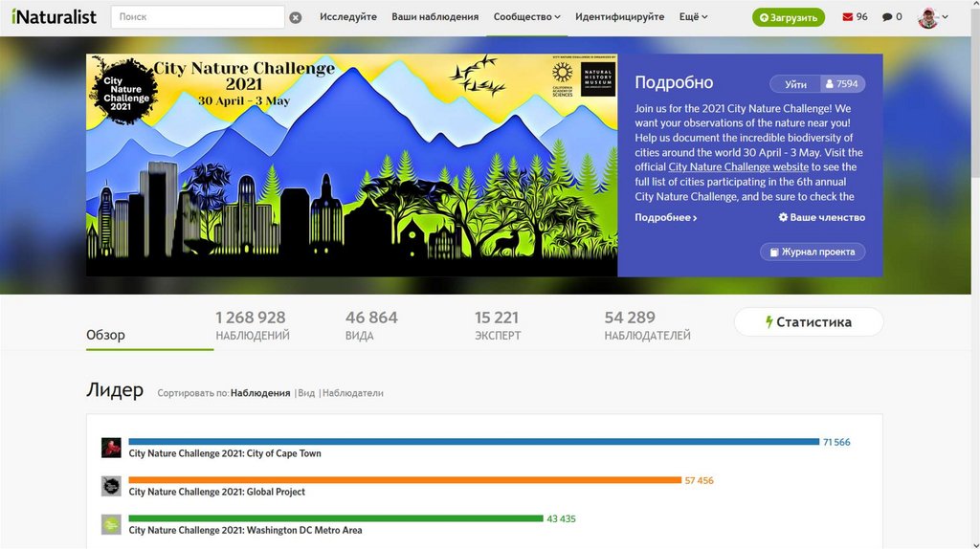Sort the leaderboard by Наблюдения

pyautogui.click(x=260, y=393)
